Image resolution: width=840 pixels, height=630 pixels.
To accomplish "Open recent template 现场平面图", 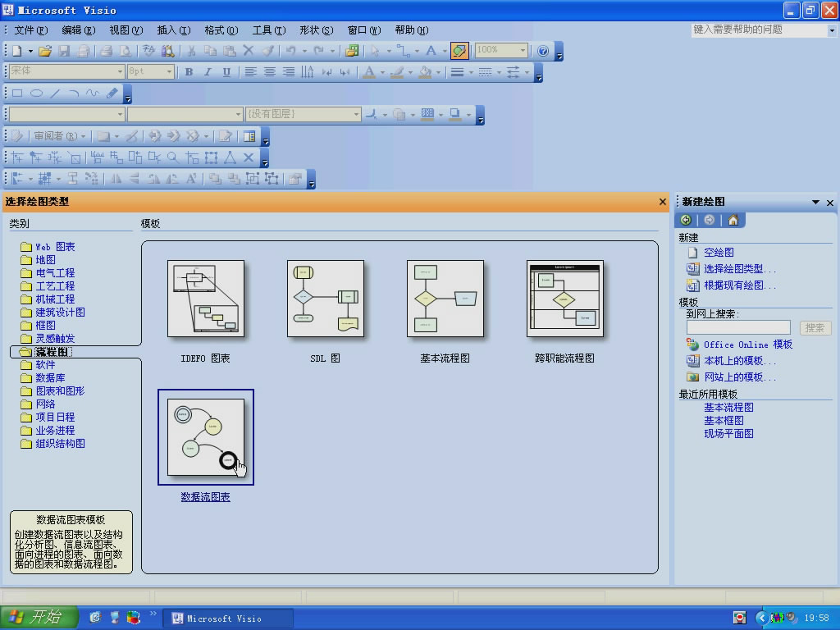I will [x=728, y=433].
